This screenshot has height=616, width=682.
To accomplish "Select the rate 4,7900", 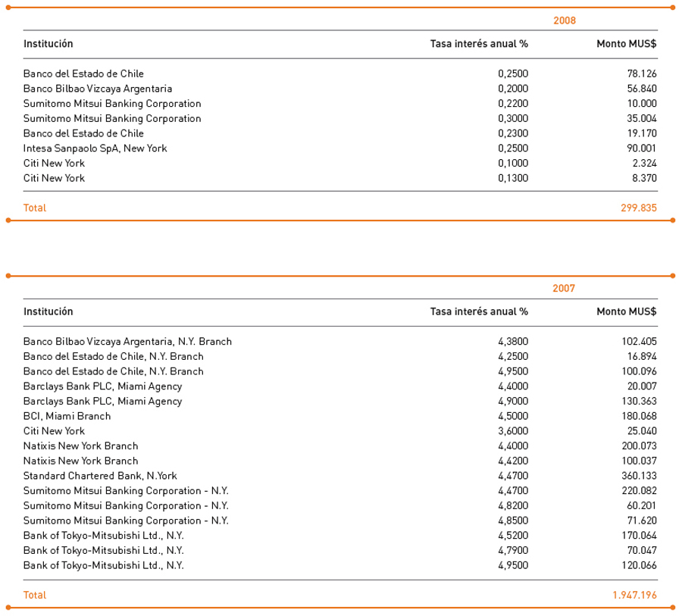I will coord(513,550).
